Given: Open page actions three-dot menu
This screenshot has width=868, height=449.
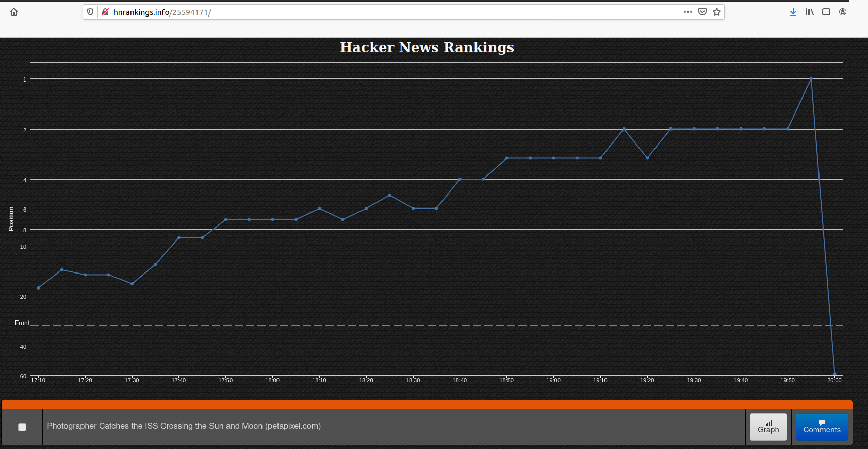Looking at the screenshot, I should click(x=687, y=12).
